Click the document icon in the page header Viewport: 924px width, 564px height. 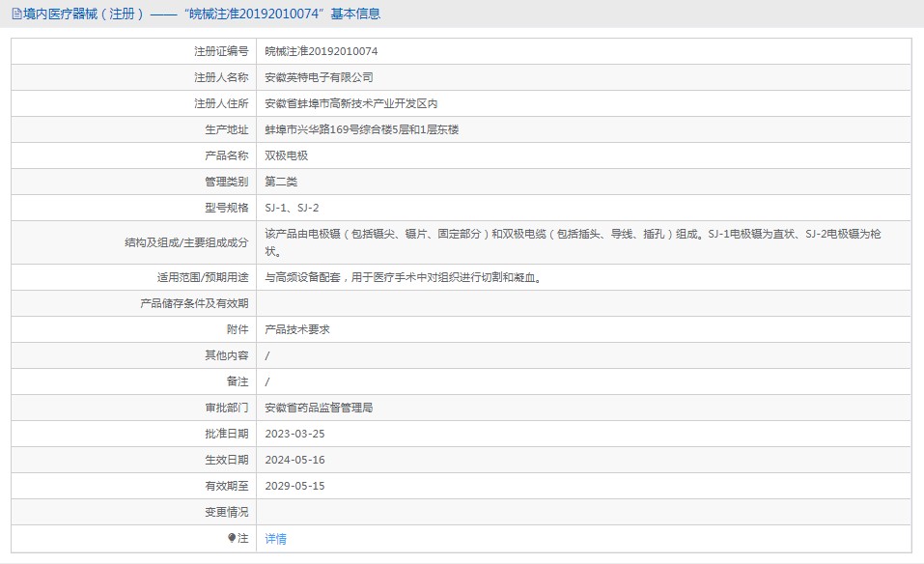[16, 14]
